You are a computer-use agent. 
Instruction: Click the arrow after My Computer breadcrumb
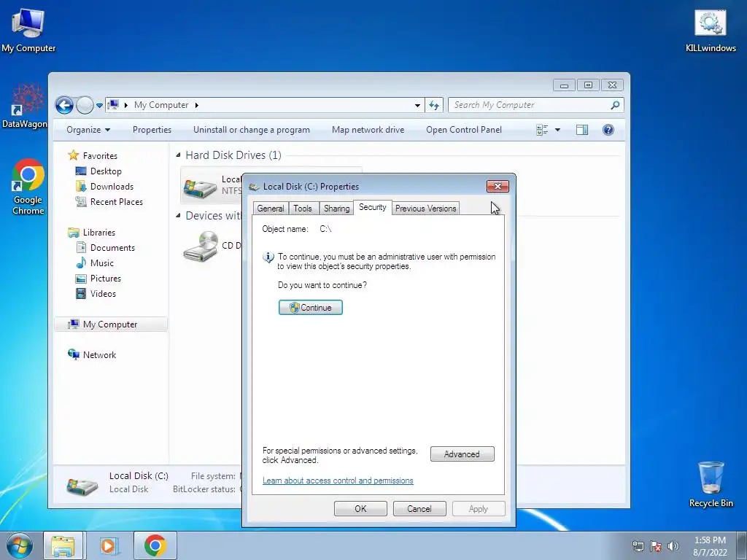(x=196, y=105)
